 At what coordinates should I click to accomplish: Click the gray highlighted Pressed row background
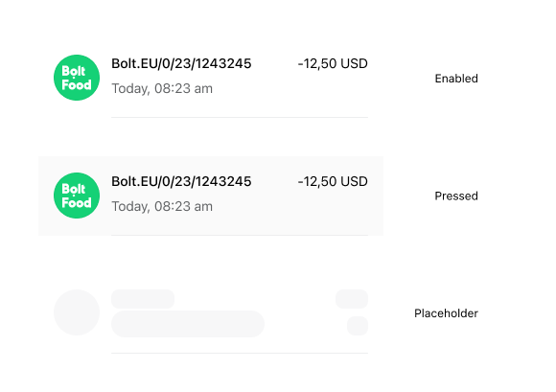coord(211,196)
